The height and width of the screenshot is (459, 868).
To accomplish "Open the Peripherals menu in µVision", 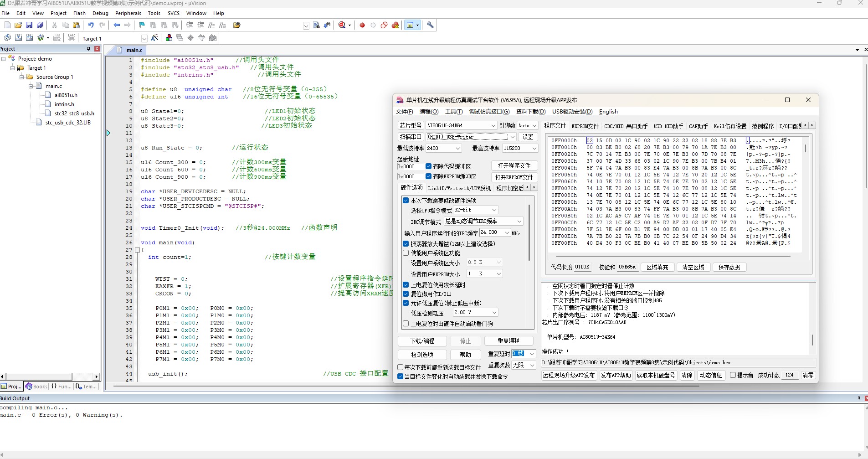I will coord(128,13).
